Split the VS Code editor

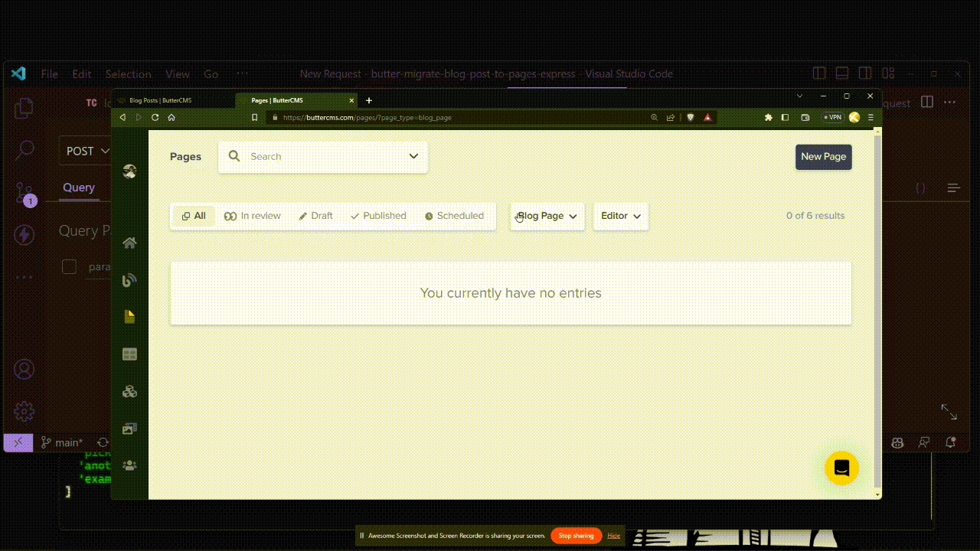click(x=927, y=102)
